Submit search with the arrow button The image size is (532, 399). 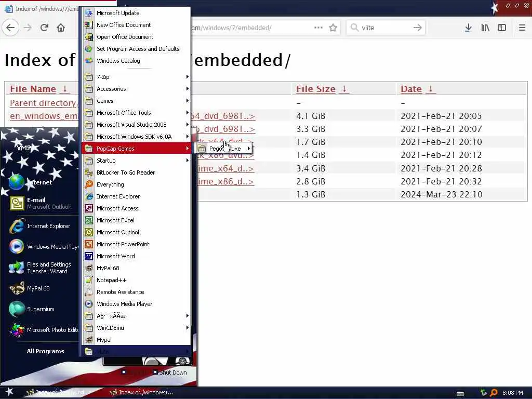(418, 28)
